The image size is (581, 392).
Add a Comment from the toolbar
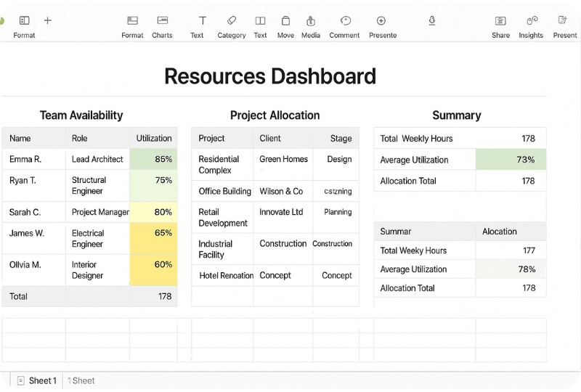[345, 21]
